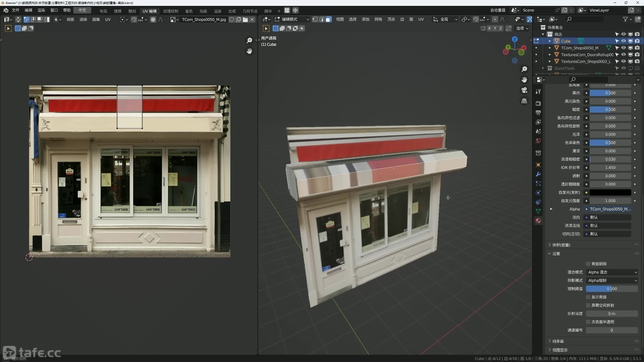Click the zoom magnifier in 3D viewport
The width and height of the screenshot is (644, 362).
pyautogui.click(x=524, y=69)
